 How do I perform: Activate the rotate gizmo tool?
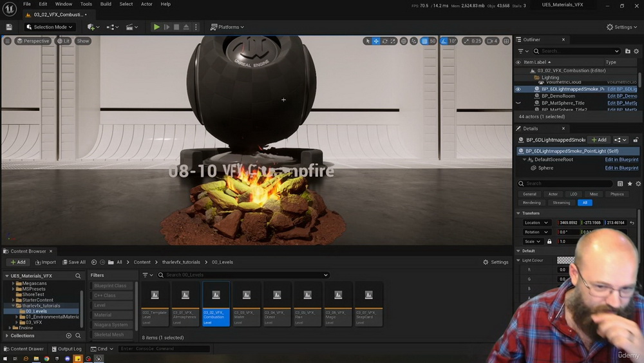pos(385,41)
